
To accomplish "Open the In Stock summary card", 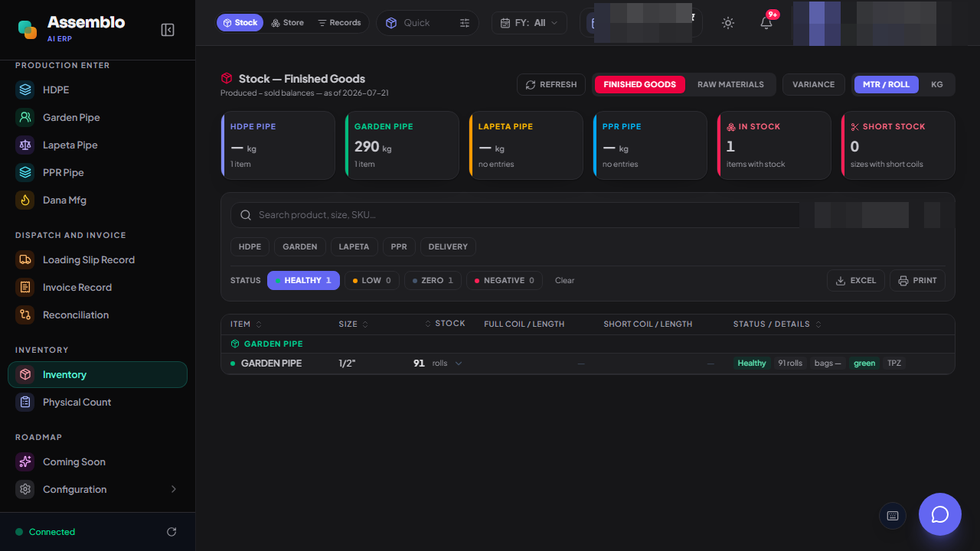I will 774,145.
